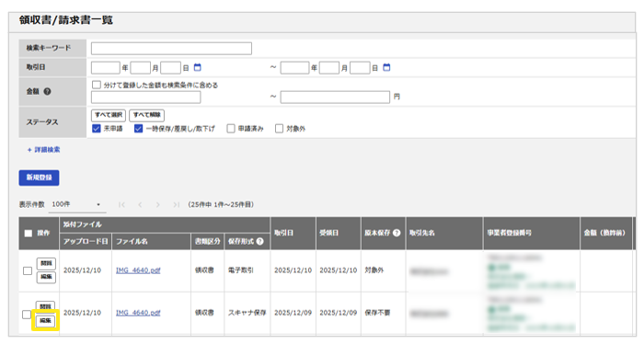Select the row checkbox for the 電子取引 receipt
The width and height of the screenshot is (644, 344).
coord(28,271)
